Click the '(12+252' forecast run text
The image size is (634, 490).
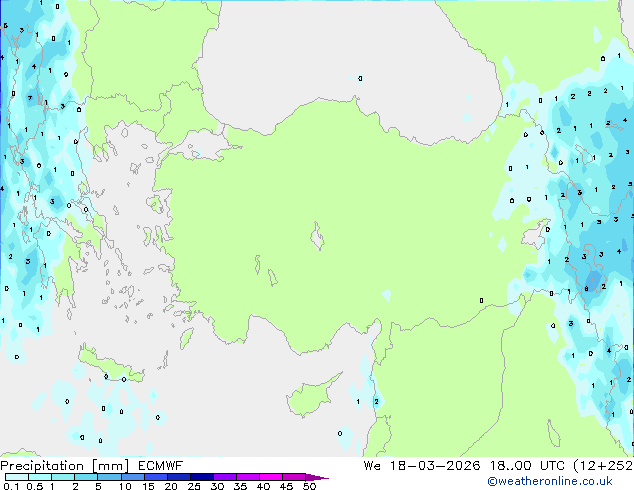pos(603,466)
